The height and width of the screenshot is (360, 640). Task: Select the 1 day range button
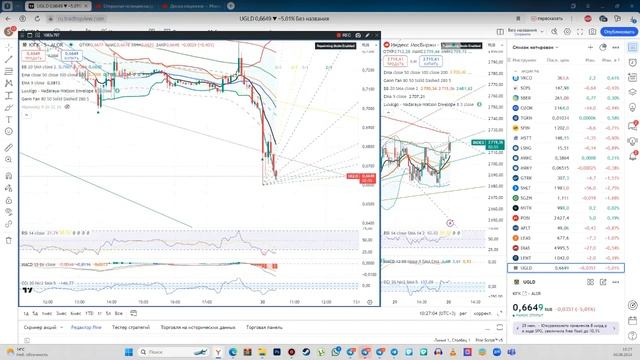tap(25, 313)
